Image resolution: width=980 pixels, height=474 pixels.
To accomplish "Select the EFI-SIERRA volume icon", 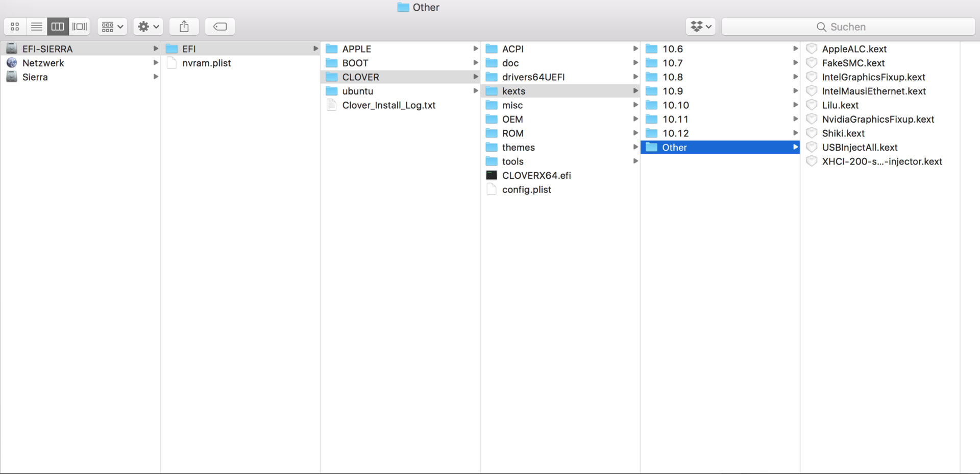I will click(x=12, y=49).
